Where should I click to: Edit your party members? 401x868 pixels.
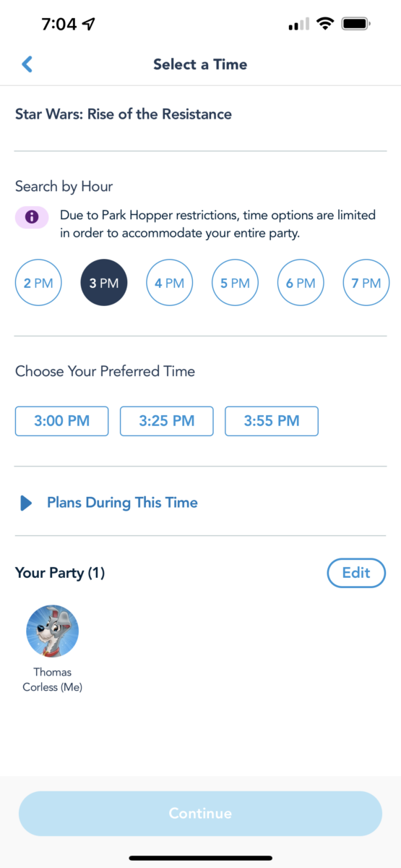tap(356, 573)
